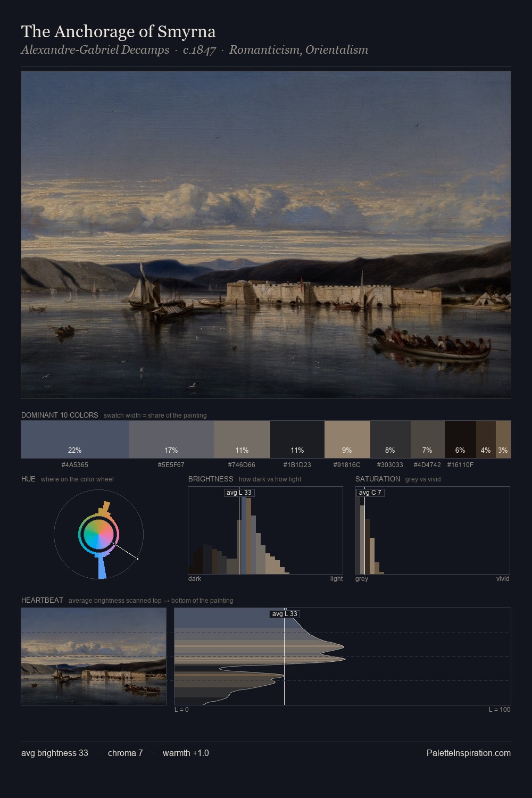Viewport: 532px width, 798px height.
Task: Click the style text Romanticism, Orientalism
Action: [298, 50]
